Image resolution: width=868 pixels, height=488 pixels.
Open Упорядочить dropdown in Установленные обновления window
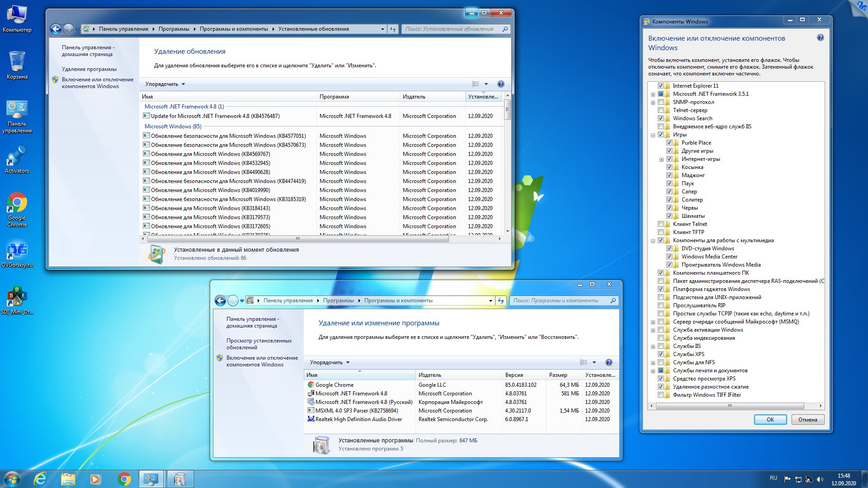[x=165, y=84]
